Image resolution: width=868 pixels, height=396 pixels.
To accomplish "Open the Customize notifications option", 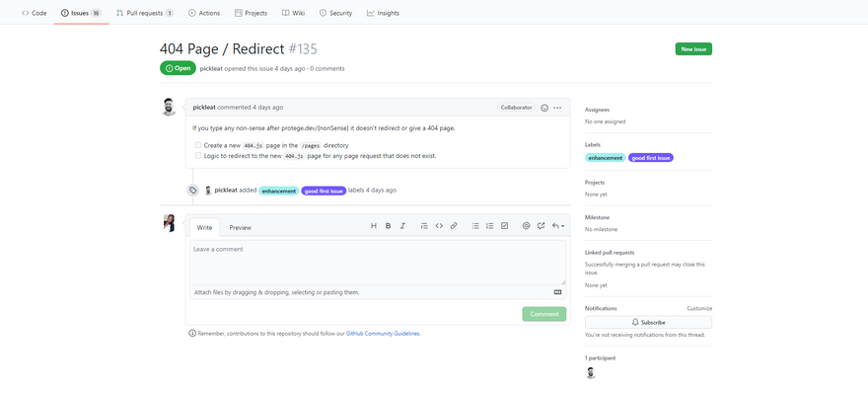I will click(698, 308).
